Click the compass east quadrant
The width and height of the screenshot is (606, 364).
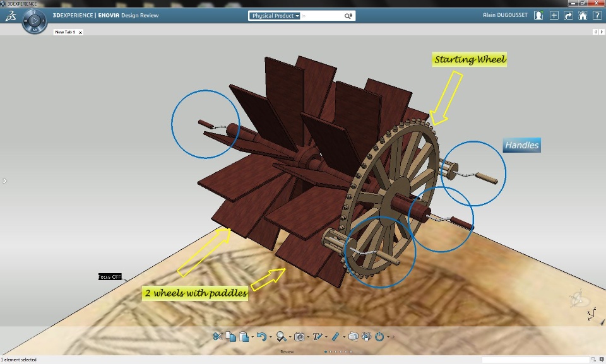coord(43,20)
